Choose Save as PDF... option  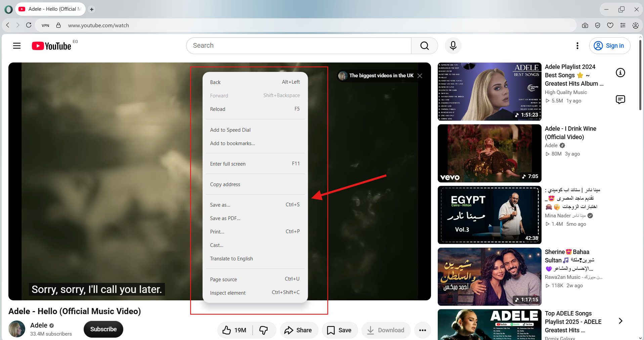click(x=255, y=218)
